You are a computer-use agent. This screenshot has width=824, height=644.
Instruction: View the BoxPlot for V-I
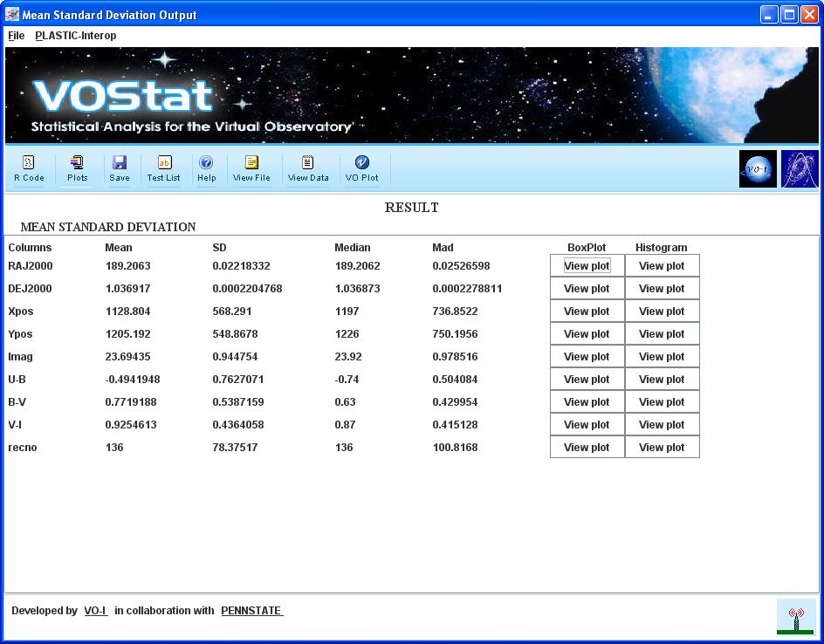pos(587,424)
